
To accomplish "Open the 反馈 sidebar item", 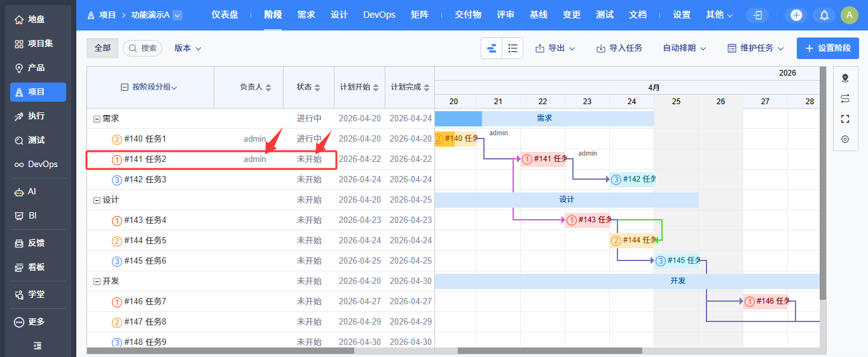I will (38, 243).
